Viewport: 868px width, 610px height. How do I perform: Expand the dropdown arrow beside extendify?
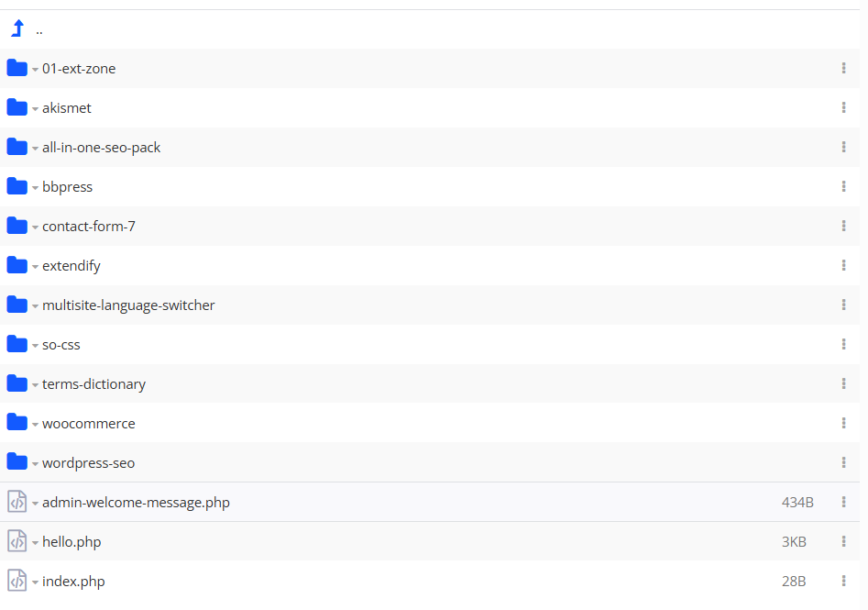(35, 267)
